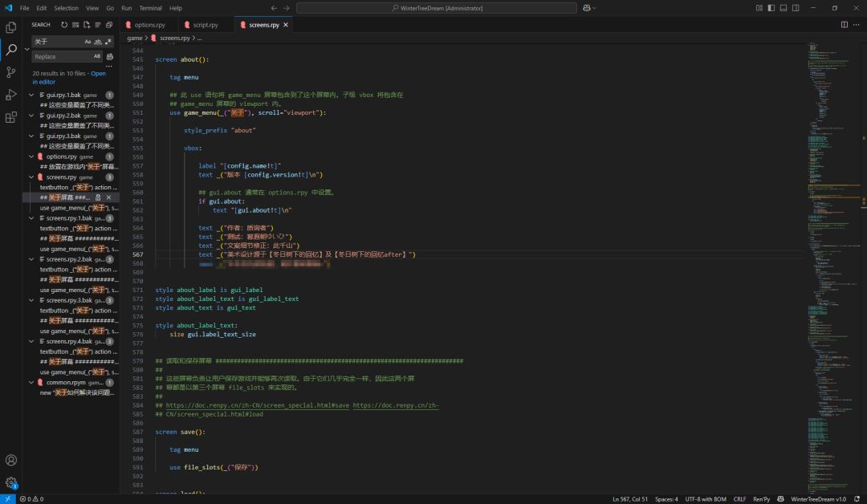Switch to the script.rpy tab
Screen dimensions: 867x504
(205, 25)
